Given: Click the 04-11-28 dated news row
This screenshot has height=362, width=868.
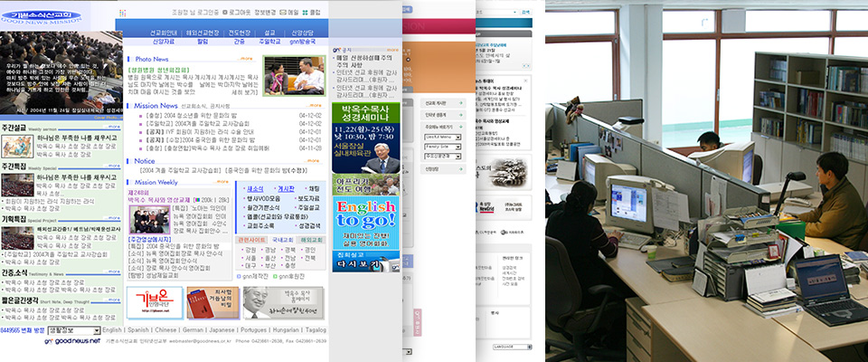Looking at the screenshot, I should pos(230,148).
